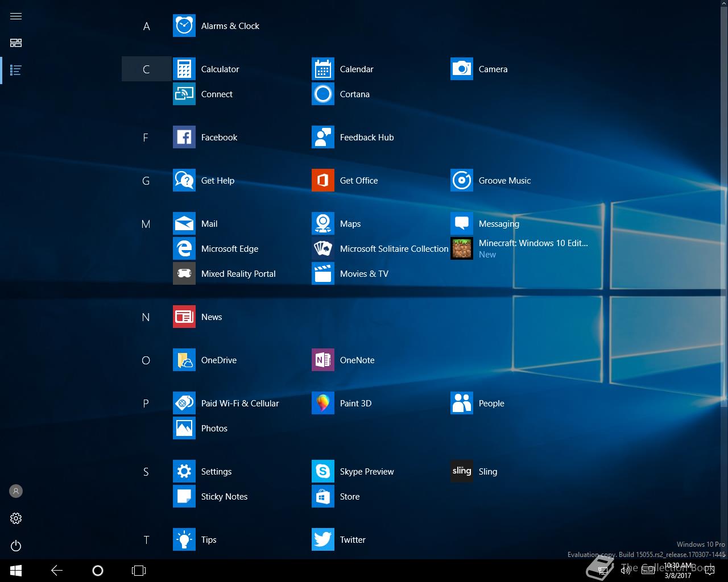Viewport: 728px width, 582px height.
Task: Open Settings gear in the left sidebar
Action: 16,518
